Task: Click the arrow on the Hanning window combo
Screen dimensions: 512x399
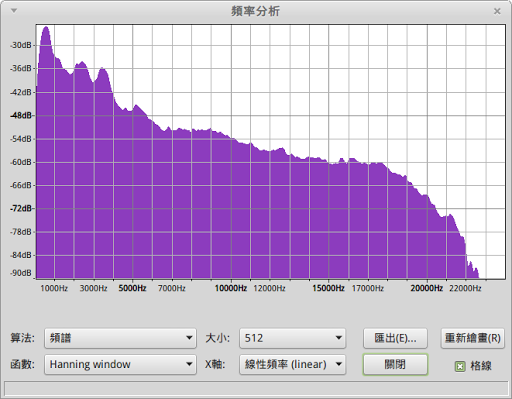Action: (x=189, y=364)
